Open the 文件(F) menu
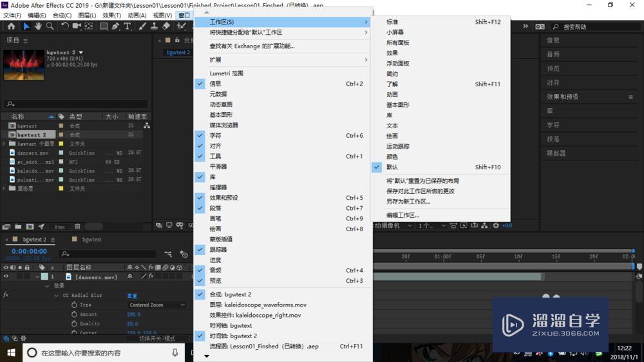644x362 pixels. click(12, 15)
